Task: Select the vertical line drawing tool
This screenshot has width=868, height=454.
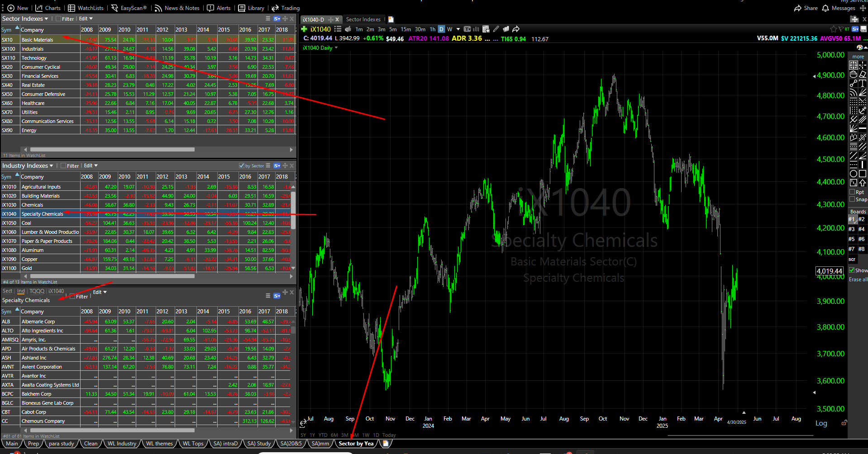Action: pyautogui.click(x=863, y=165)
